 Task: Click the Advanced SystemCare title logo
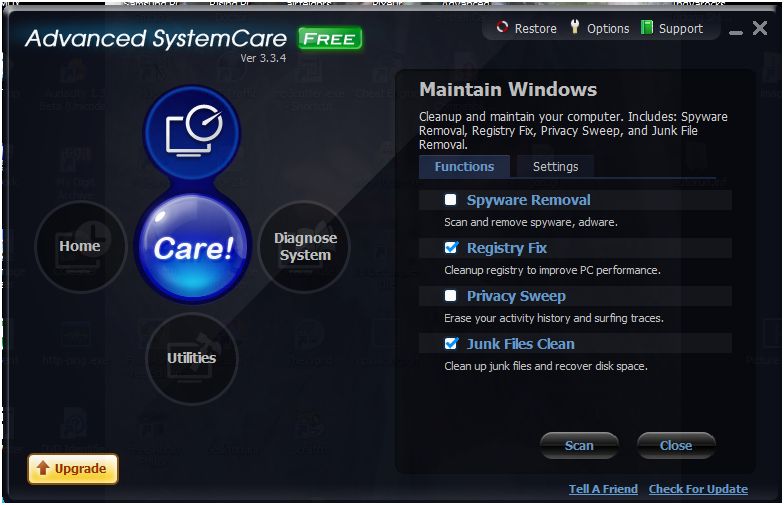pyautogui.click(x=156, y=38)
